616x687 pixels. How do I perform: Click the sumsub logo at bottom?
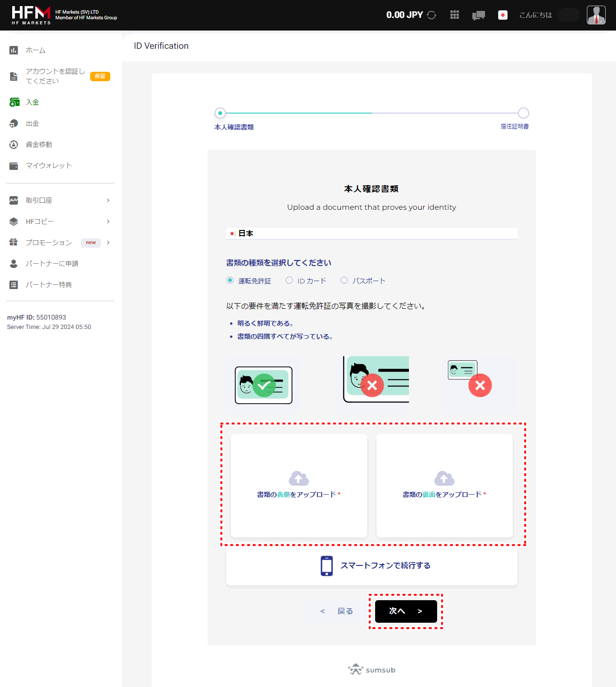click(372, 670)
